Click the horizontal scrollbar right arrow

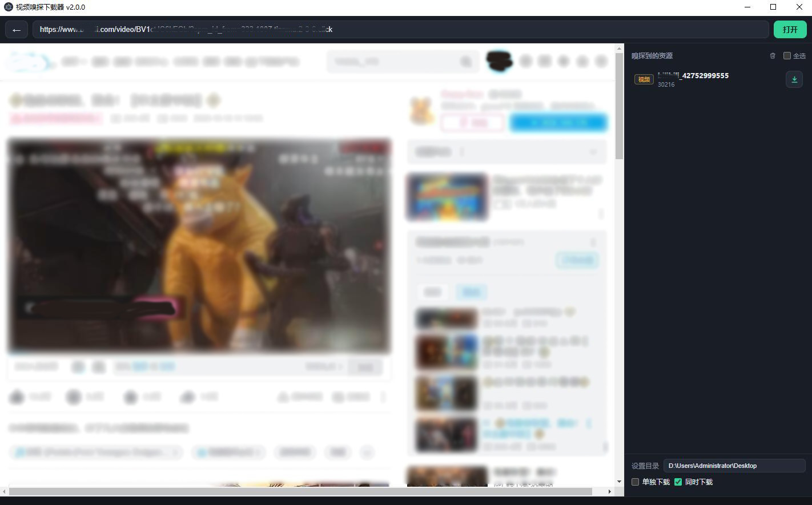[x=609, y=491]
